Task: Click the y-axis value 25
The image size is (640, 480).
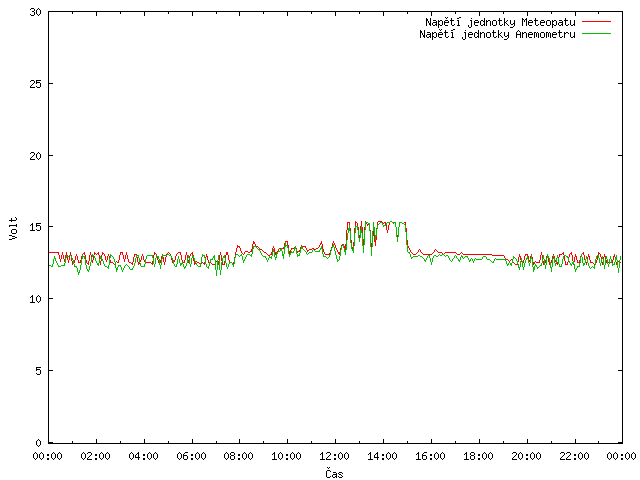Action: tap(36, 84)
